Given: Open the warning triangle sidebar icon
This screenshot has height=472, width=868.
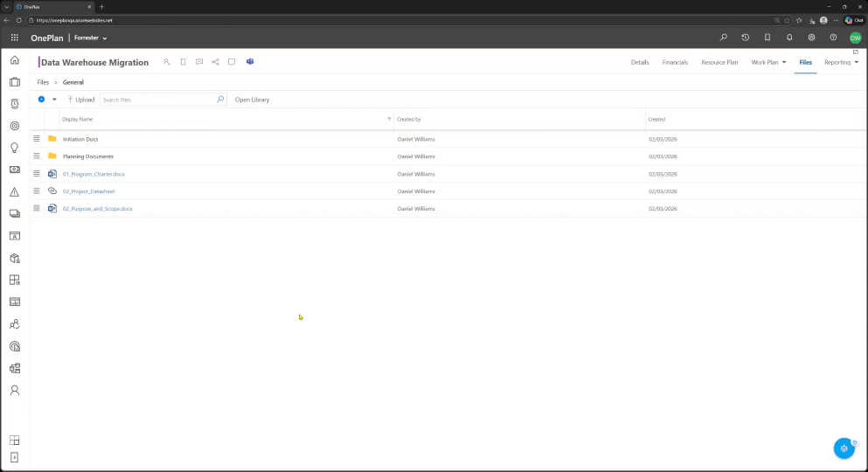Looking at the screenshot, I should click(14, 192).
